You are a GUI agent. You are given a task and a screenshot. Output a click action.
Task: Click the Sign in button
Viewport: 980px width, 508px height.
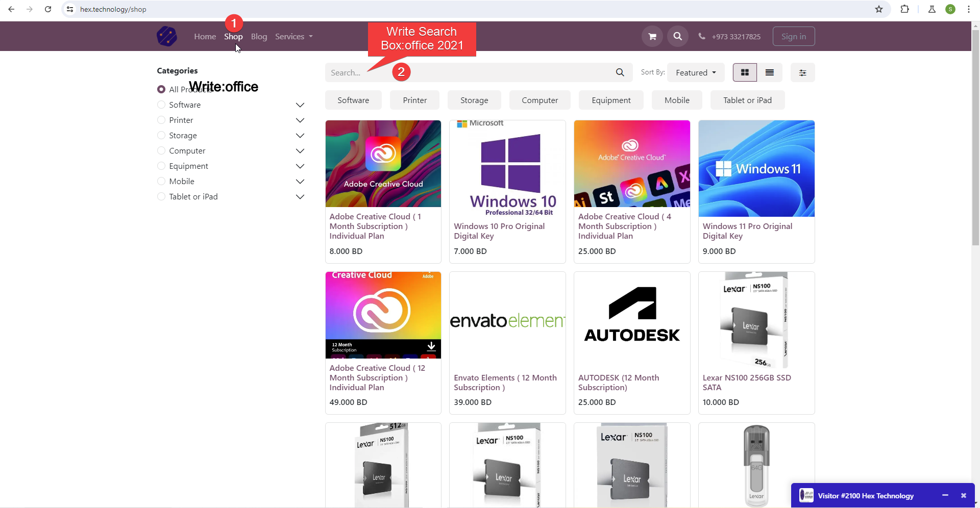pyautogui.click(x=794, y=36)
